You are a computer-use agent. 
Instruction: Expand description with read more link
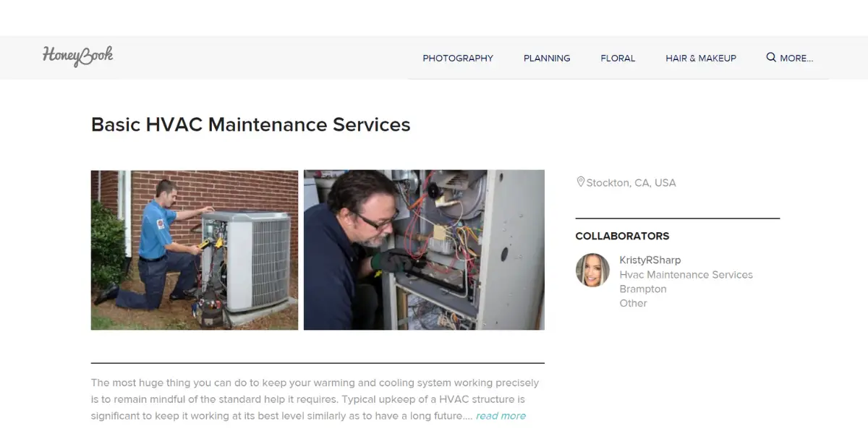click(501, 416)
